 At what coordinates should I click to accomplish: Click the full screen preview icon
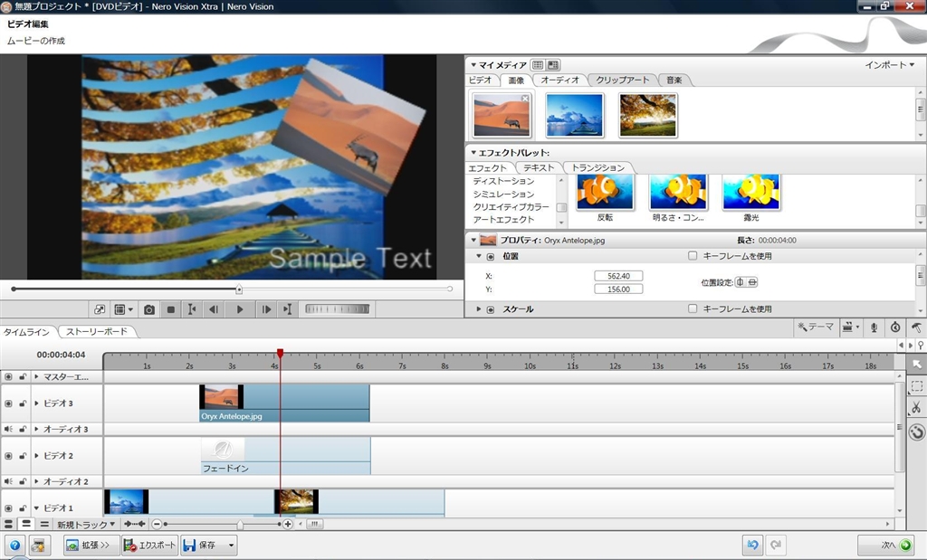pyautogui.click(x=100, y=309)
